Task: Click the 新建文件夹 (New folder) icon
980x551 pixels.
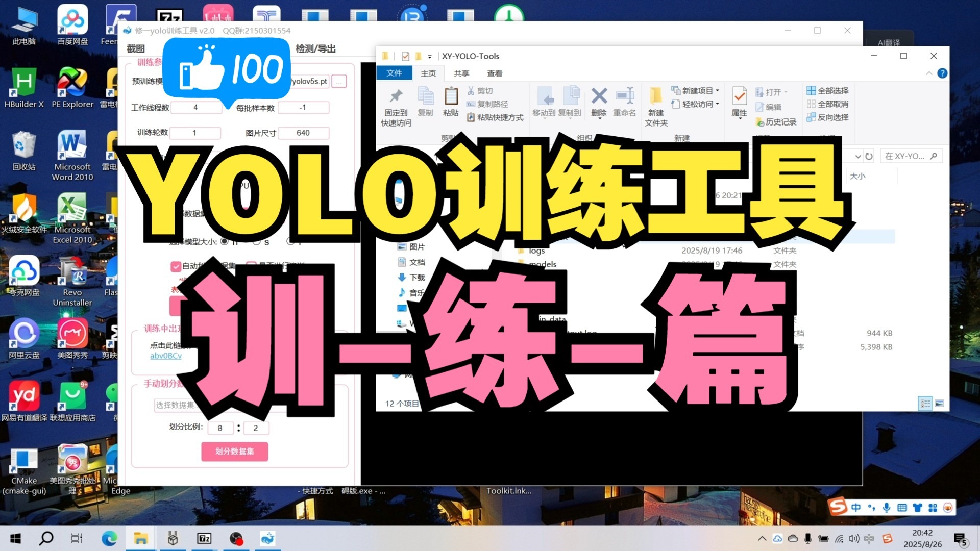Action: point(656,96)
